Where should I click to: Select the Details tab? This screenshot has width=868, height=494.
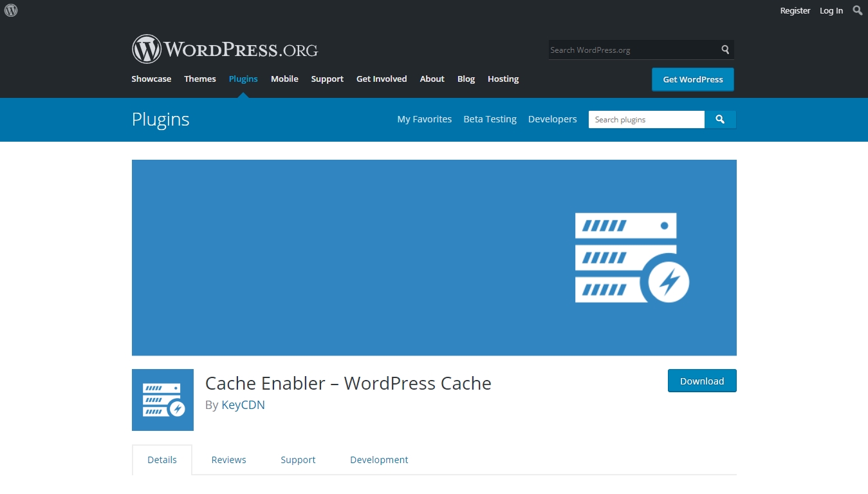coord(162,460)
